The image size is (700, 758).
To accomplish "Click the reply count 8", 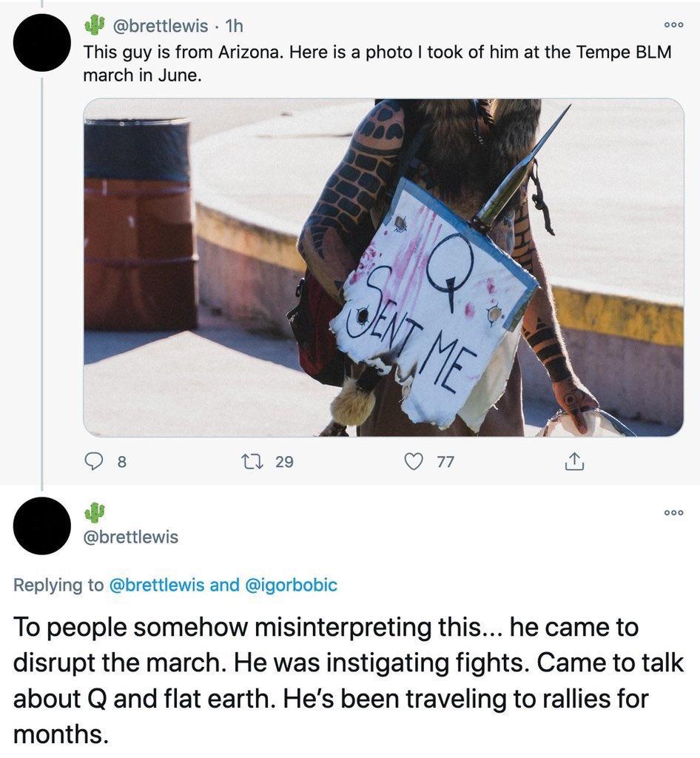I will click(x=122, y=462).
